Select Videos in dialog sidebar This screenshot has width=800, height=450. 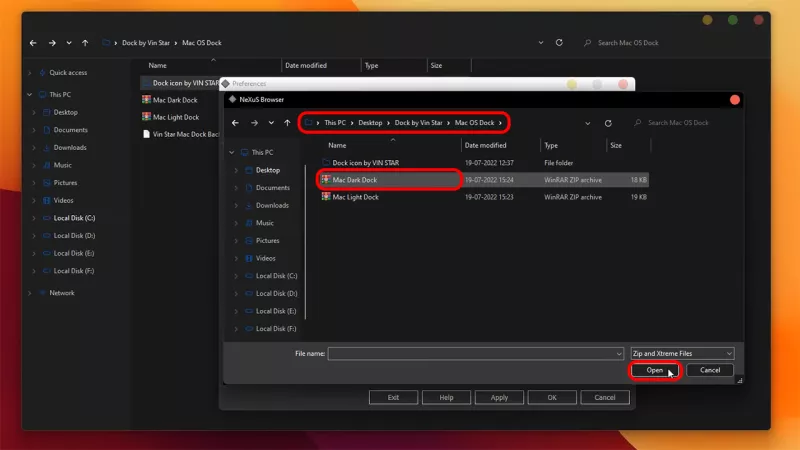tap(265, 258)
